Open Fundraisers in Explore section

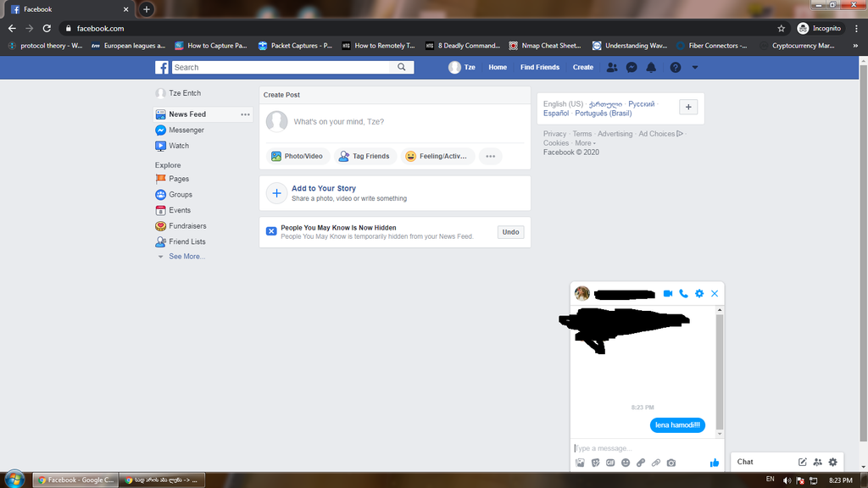187,225
